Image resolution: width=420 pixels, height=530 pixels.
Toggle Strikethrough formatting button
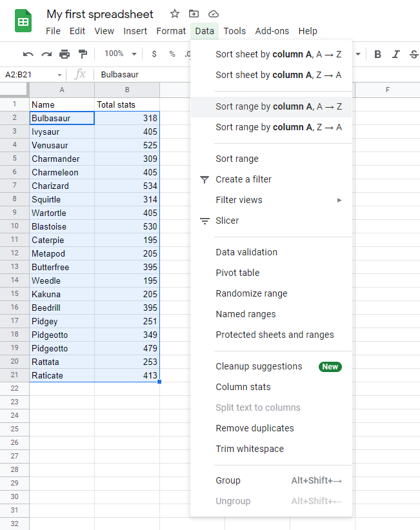pos(414,54)
